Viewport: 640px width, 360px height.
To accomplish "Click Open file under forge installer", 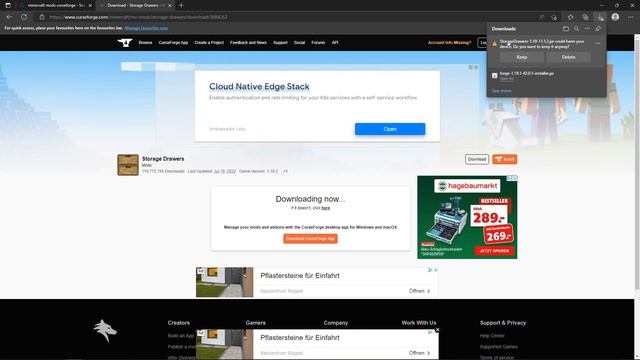I will click(506, 78).
